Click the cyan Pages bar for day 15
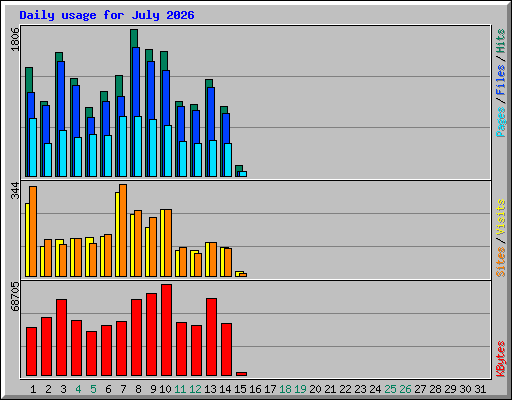 click(243, 174)
